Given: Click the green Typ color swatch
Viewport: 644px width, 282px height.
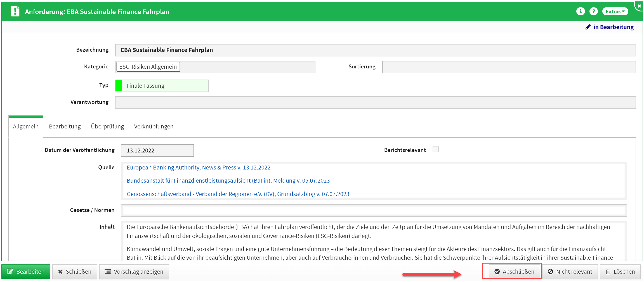Looking at the screenshot, I should pyautogui.click(x=119, y=86).
